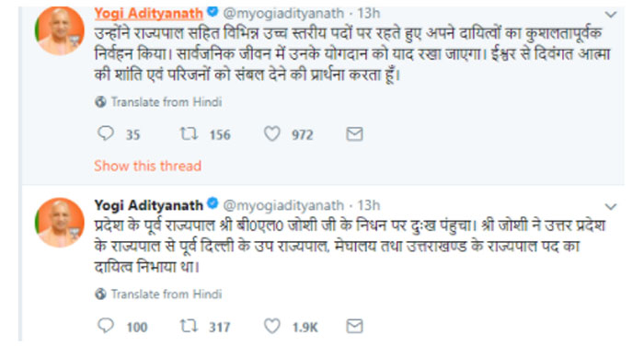Retweet the tweet with 317 retweets
Viewport: 644px width, 358px height.
[x=189, y=326]
